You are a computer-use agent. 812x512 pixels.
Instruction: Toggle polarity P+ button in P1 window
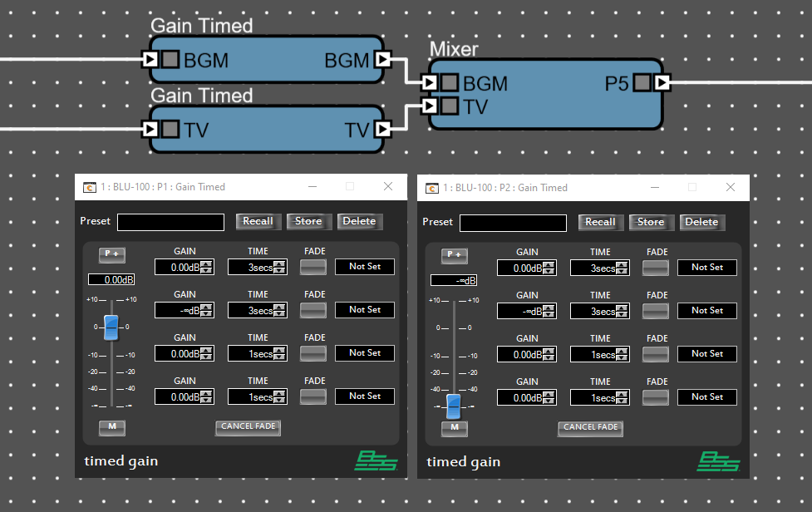[x=112, y=254]
